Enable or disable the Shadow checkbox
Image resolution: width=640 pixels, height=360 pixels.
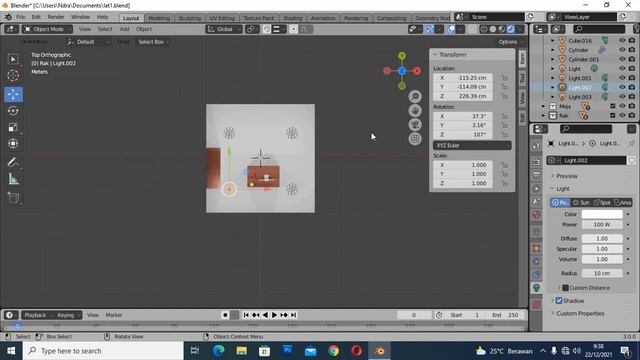coord(559,301)
